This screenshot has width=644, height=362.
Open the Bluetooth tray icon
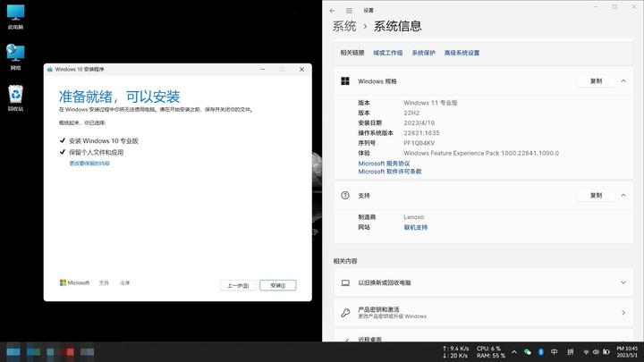coord(541,352)
